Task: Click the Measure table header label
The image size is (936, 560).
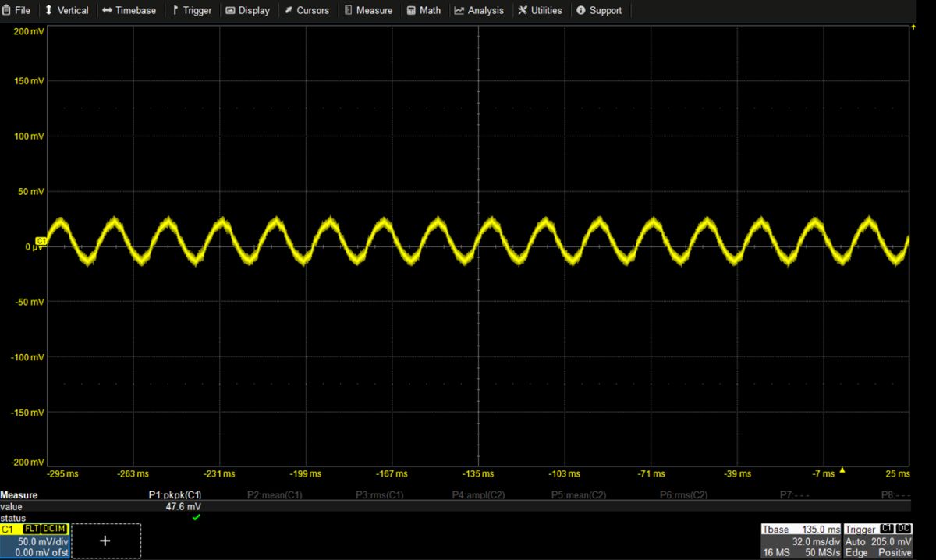Action: [19, 495]
